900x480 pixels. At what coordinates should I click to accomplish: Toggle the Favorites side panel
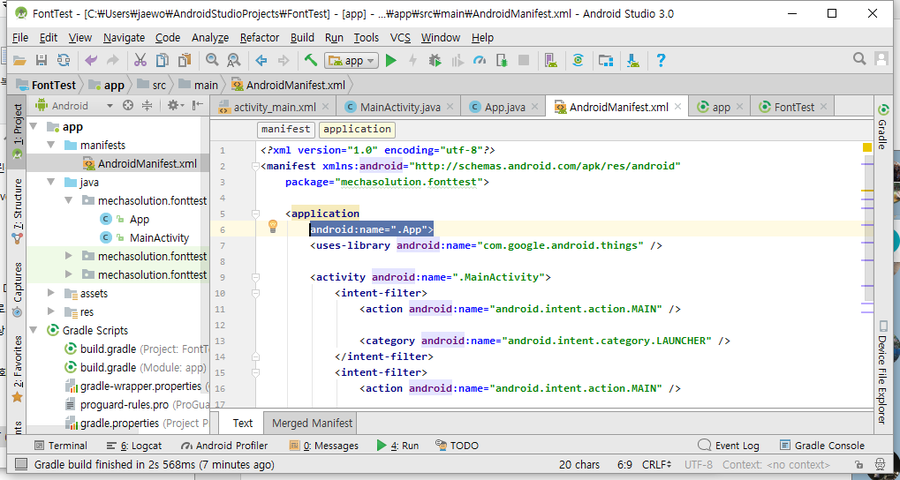click(x=18, y=369)
